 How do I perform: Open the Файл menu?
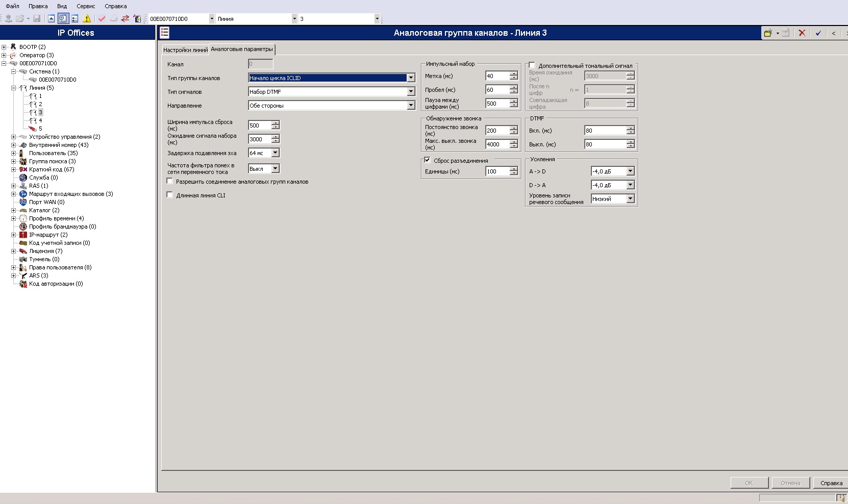(x=12, y=6)
